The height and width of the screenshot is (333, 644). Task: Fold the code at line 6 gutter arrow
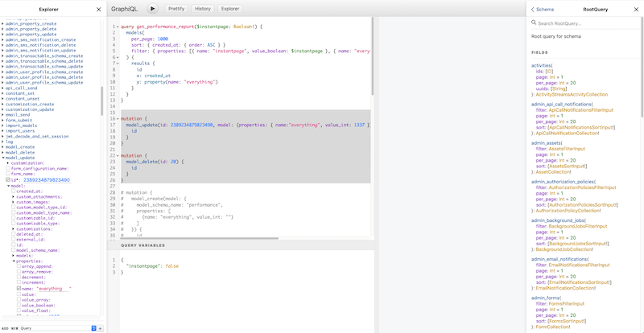coord(118,58)
